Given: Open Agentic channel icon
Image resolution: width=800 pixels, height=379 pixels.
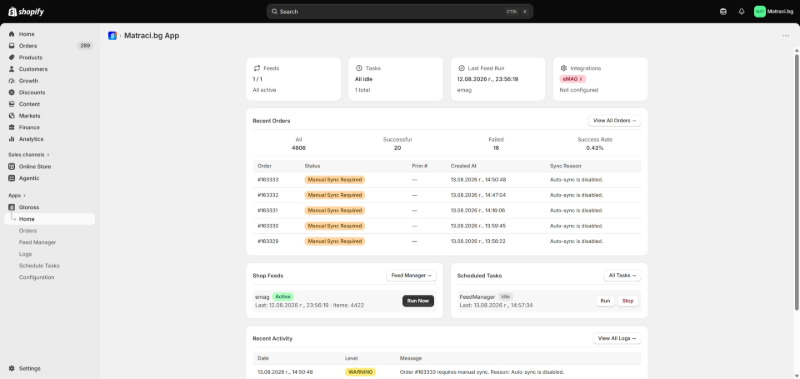Looking at the screenshot, I should click(12, 178).
